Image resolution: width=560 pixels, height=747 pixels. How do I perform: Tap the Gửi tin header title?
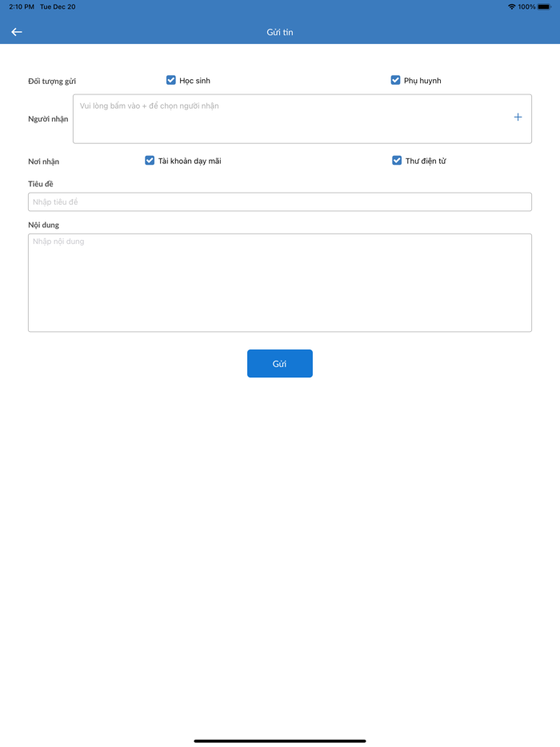click(280, 32)
